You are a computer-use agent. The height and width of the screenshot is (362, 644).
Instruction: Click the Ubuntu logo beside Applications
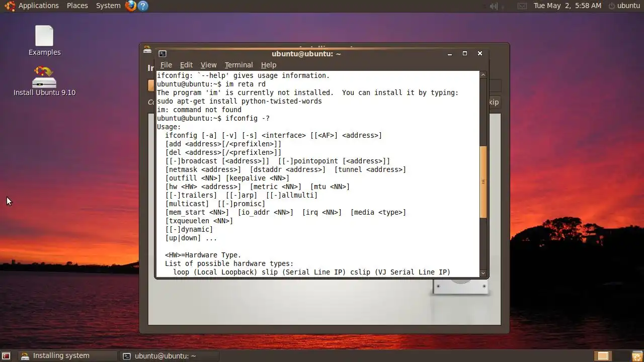pyautogui.click(x=10, y=6)
